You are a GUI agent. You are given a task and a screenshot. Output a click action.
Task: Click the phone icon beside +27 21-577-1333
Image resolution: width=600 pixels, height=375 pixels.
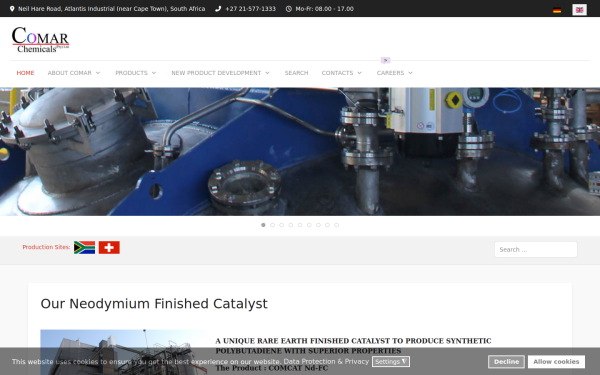218,9
